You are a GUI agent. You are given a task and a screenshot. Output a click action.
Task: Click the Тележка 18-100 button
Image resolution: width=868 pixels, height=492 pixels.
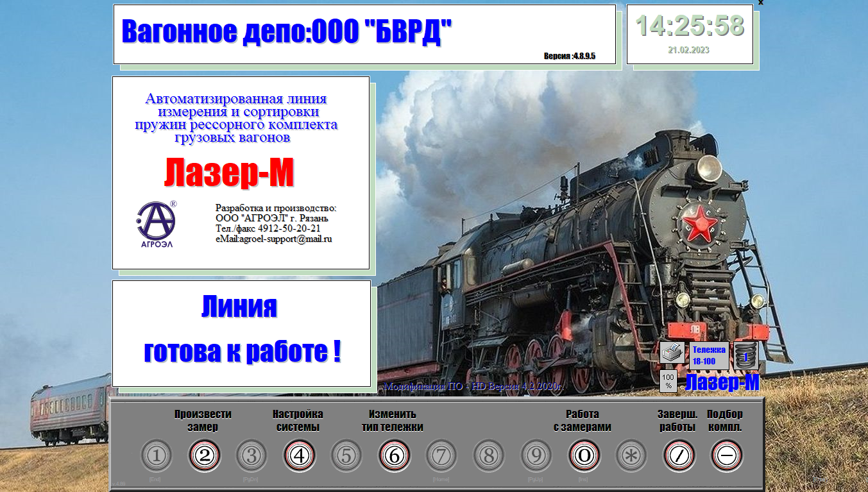coord(709,355)
